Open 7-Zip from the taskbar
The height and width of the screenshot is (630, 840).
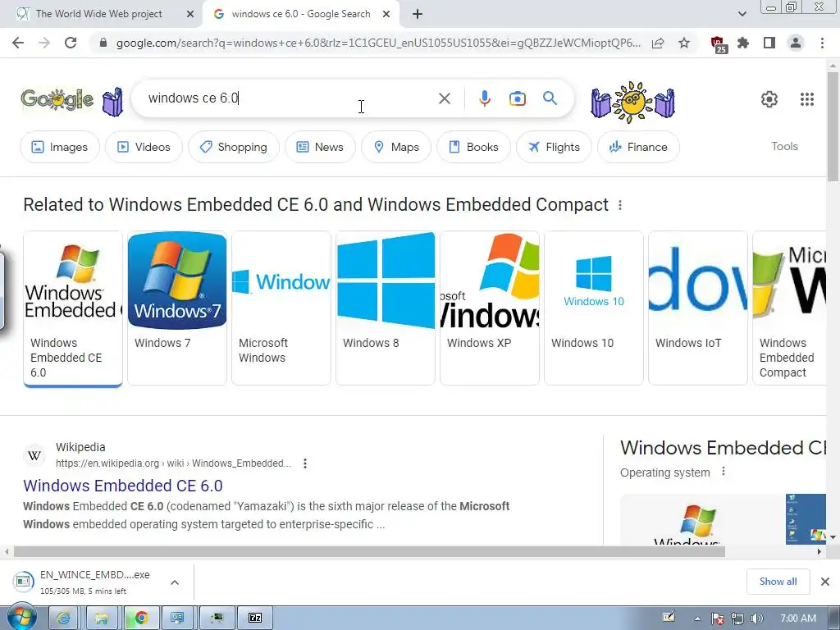tap(255, 618)
